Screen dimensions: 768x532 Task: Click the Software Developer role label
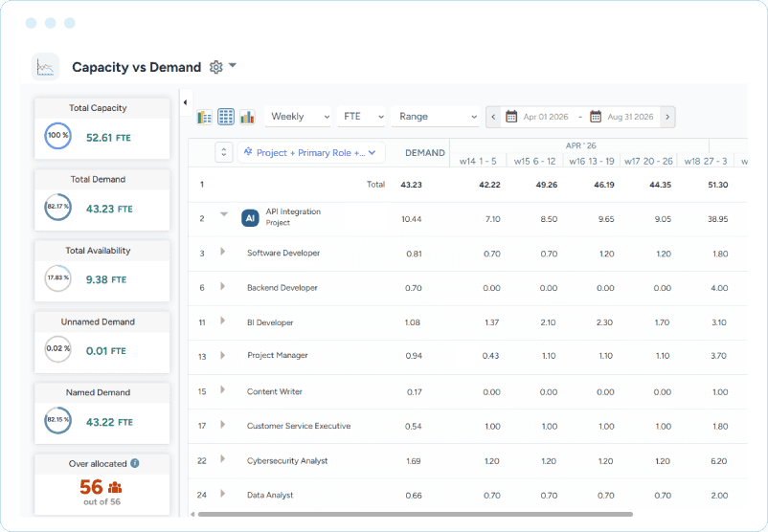[x=283, y=253]
